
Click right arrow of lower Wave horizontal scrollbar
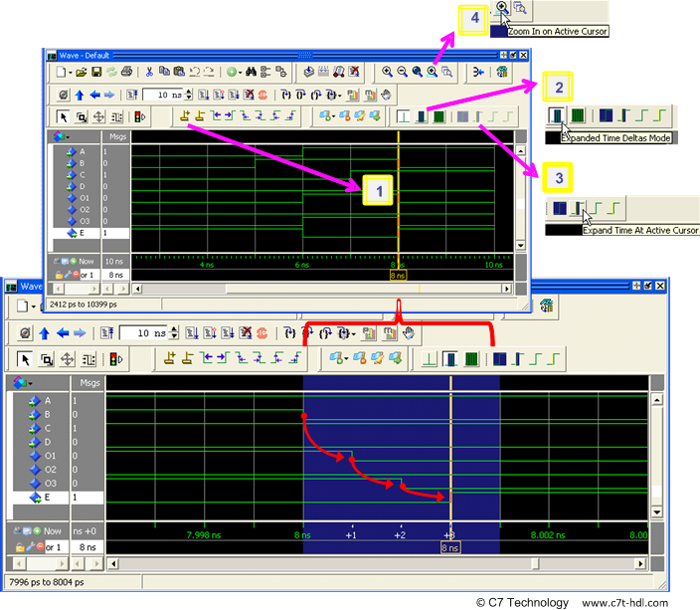[x=640, y=563]
